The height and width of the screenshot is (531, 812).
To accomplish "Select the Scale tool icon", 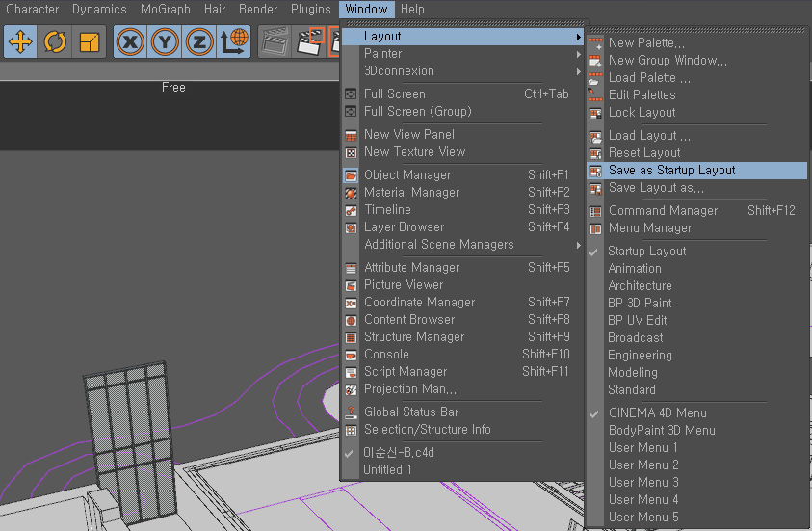I will [89, 41].
